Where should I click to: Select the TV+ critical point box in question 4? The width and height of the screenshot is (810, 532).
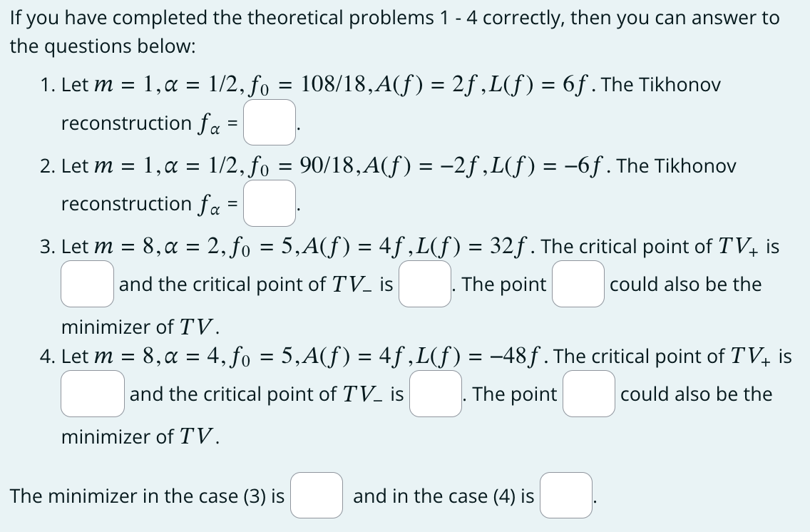92,393
